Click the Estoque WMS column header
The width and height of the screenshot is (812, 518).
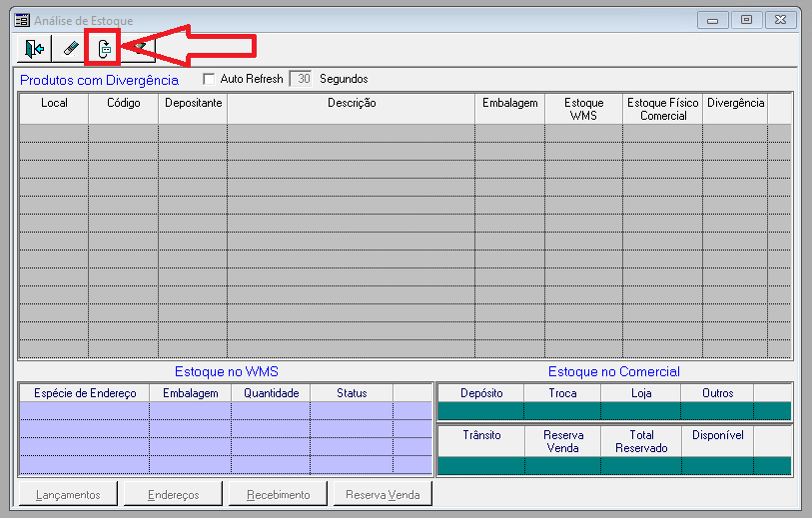click(583, 109)
